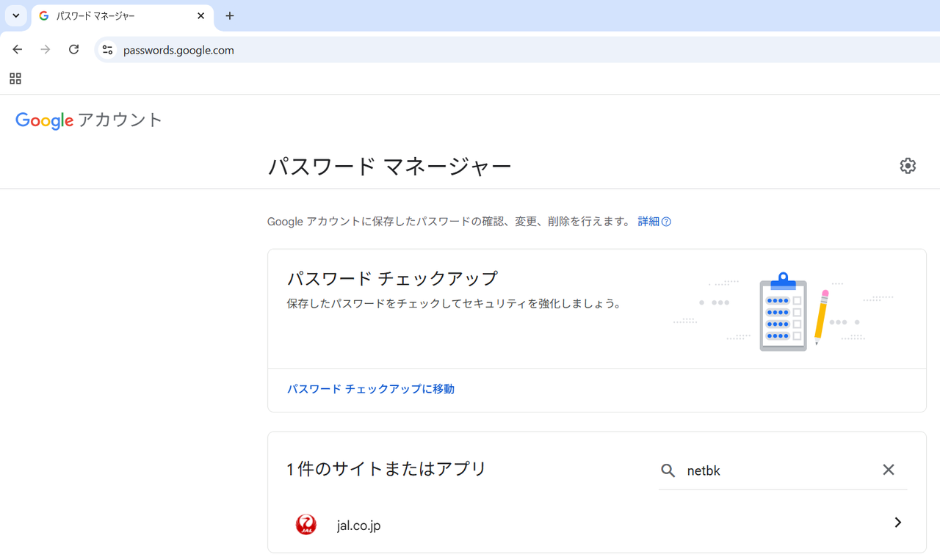The width and height of the screenshot is (940, 560).
Task: Select the jal.co.jp password entry row
Action: tap(514, 524)
